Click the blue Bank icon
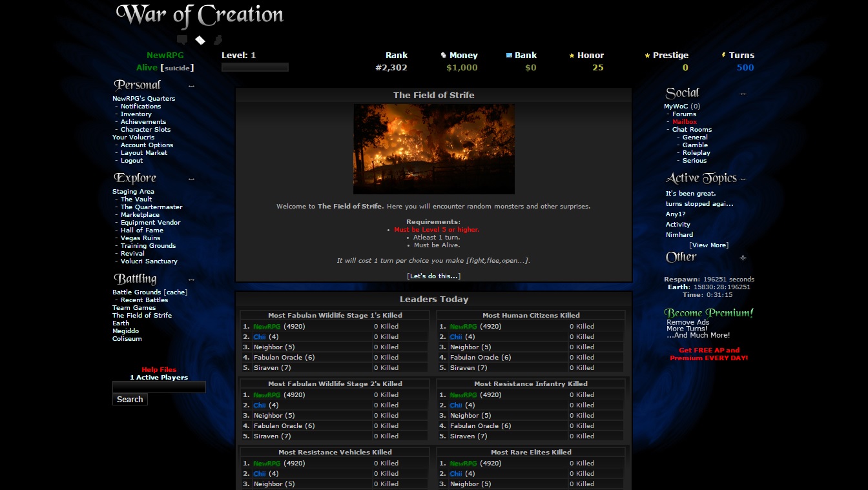868x490 pixels. point(509,56)
